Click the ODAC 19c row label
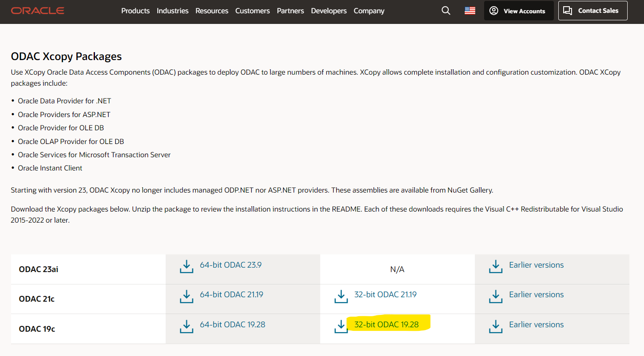Viewport: 644px width, 356px height. click(x=37, y=329)
